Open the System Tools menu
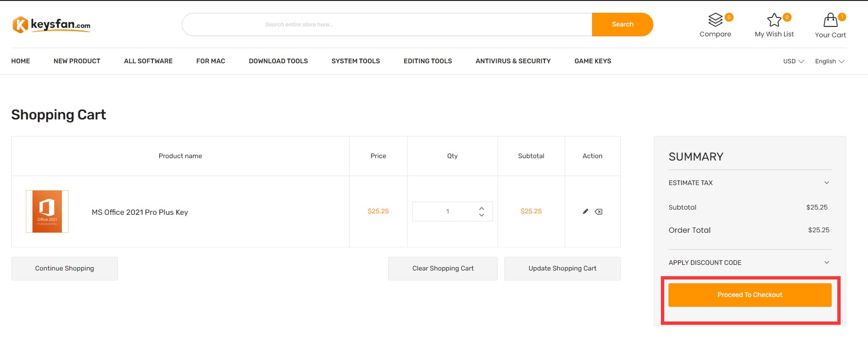Screen dimensions: 868x347 356,61
